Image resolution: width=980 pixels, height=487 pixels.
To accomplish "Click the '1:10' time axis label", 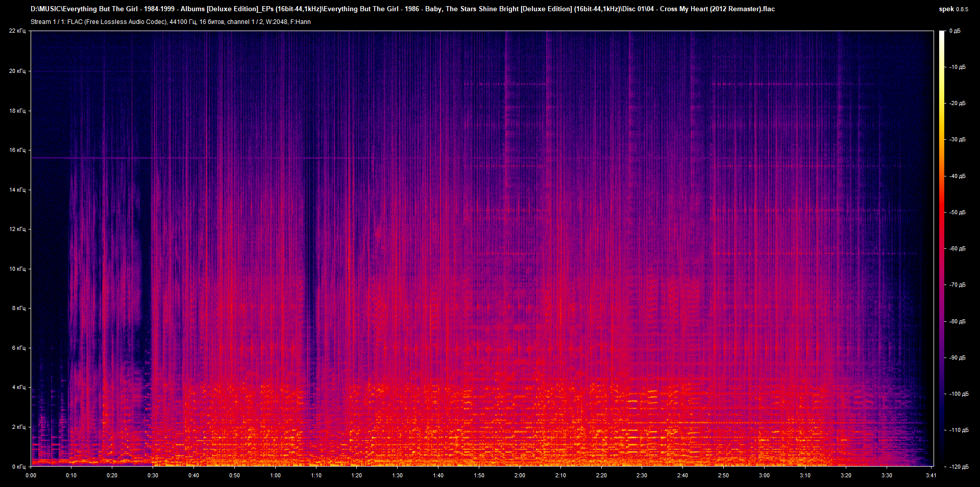I will [316, 475].
